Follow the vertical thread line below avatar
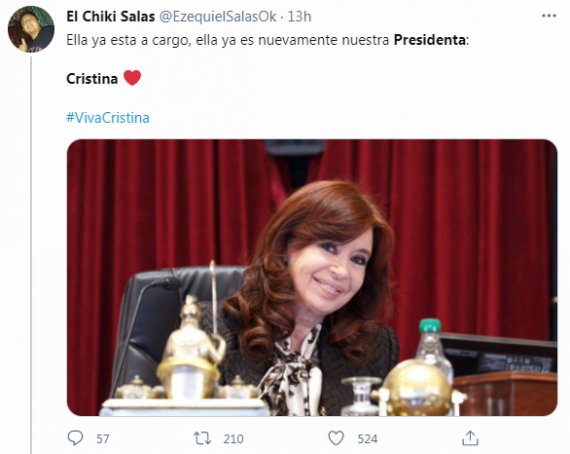Viewport: 570px width, 454px height. pos(31,254)
